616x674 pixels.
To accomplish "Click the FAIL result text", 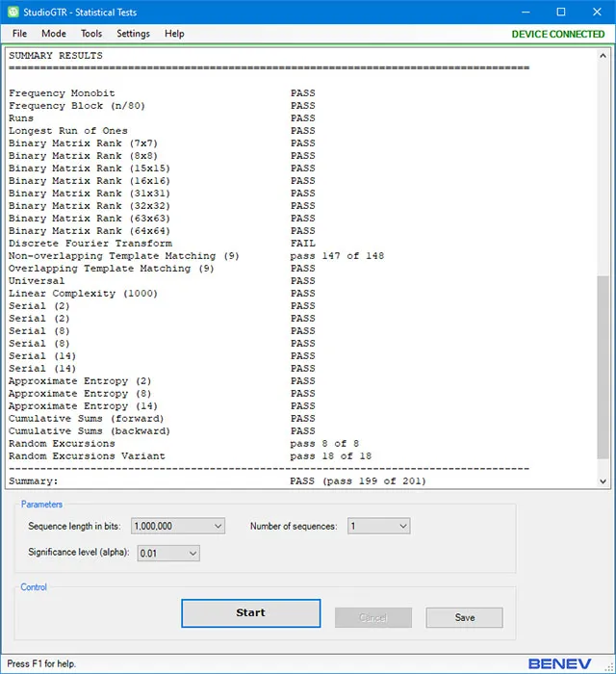I will 303,244.
